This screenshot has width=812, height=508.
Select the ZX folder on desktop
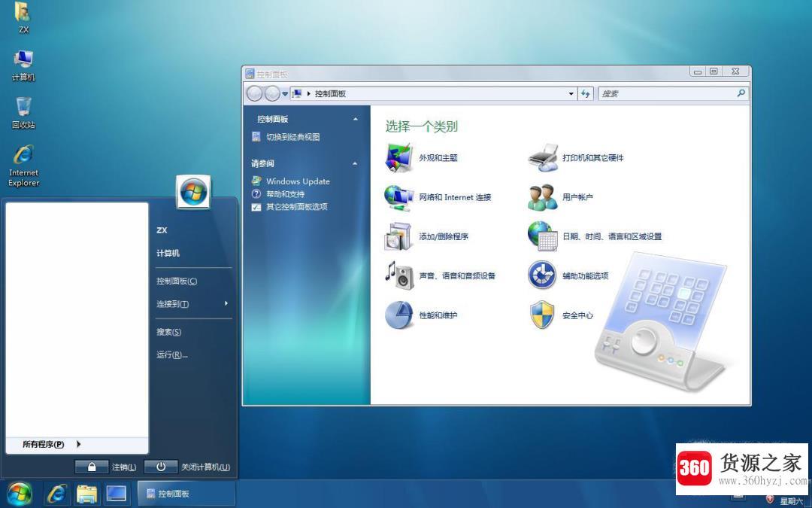click(x=23, y=18)
